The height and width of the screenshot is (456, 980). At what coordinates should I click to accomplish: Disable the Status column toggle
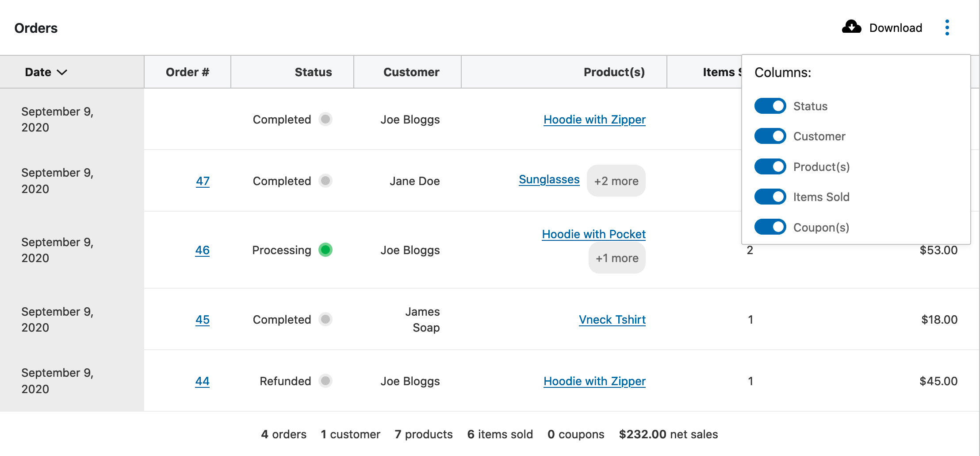pyautogui.click(x=770, y=106)
